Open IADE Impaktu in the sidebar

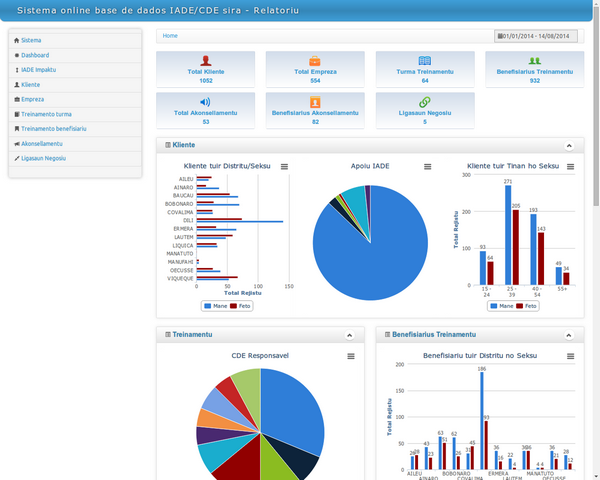pos(38,70)
